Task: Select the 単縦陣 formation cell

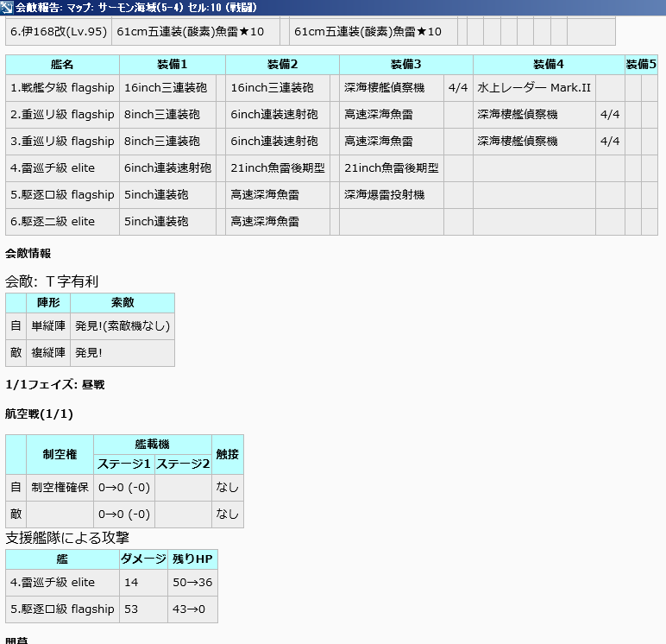Action: coord(47,326)
